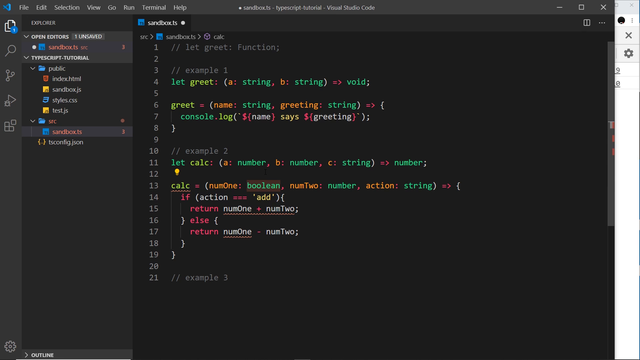Click line number 11 in the gutter
640x360 pixels.
click(153, 163)
